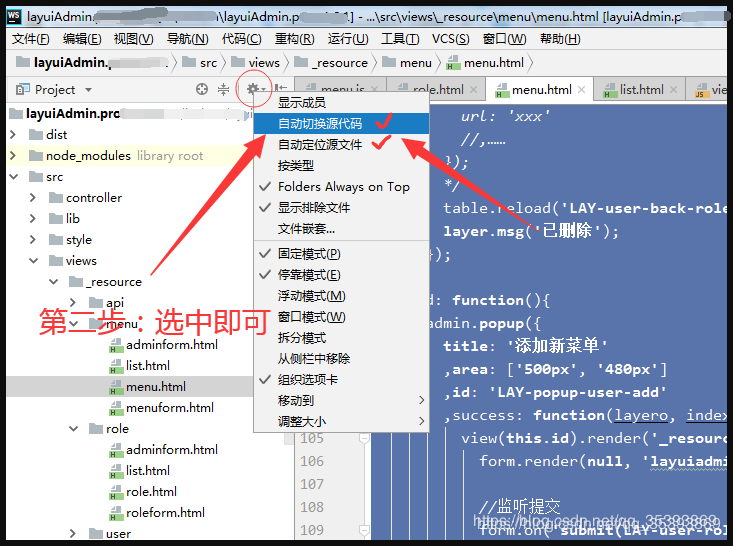This screenshot has height=546, width=733.
Task: Expand the lib folder arrow
Action: click(x=33, y=219)
